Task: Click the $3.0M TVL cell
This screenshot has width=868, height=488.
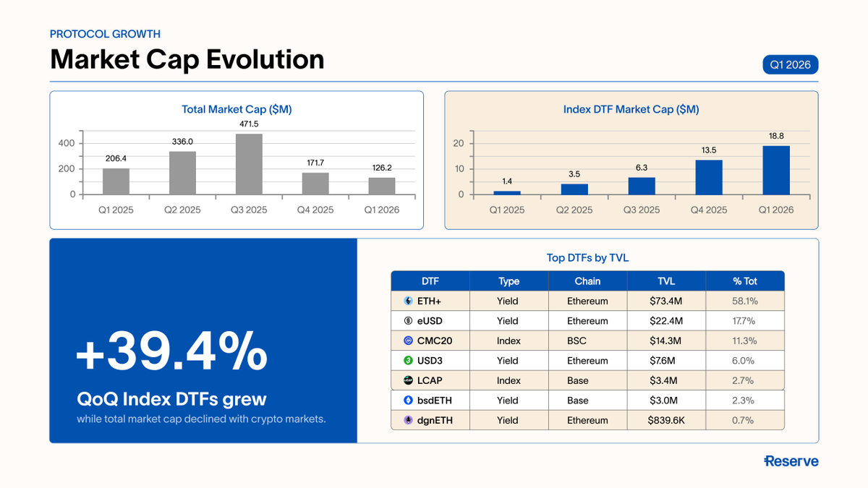Action: 665,401
